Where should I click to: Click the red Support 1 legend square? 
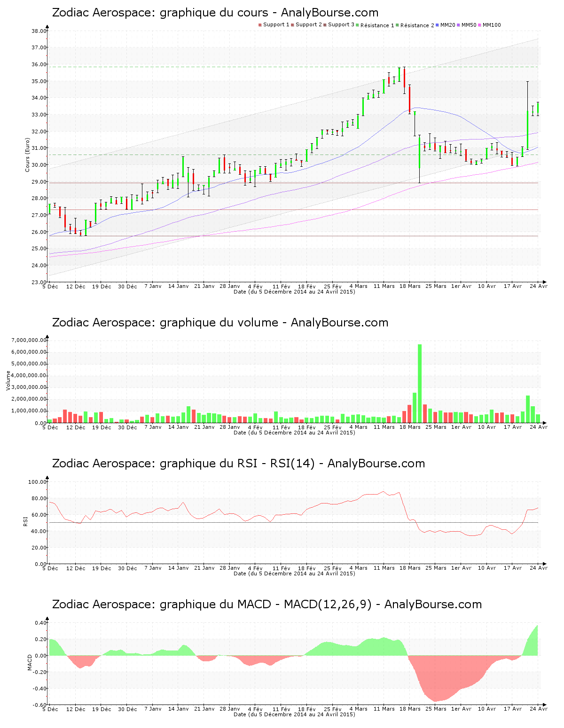pyautogui.click(x=260, y=25)
